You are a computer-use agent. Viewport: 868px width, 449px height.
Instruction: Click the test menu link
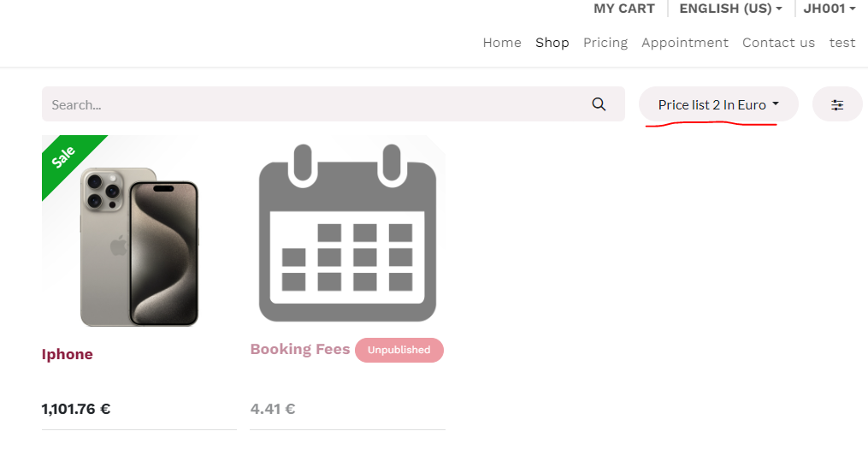click(842, 43)
